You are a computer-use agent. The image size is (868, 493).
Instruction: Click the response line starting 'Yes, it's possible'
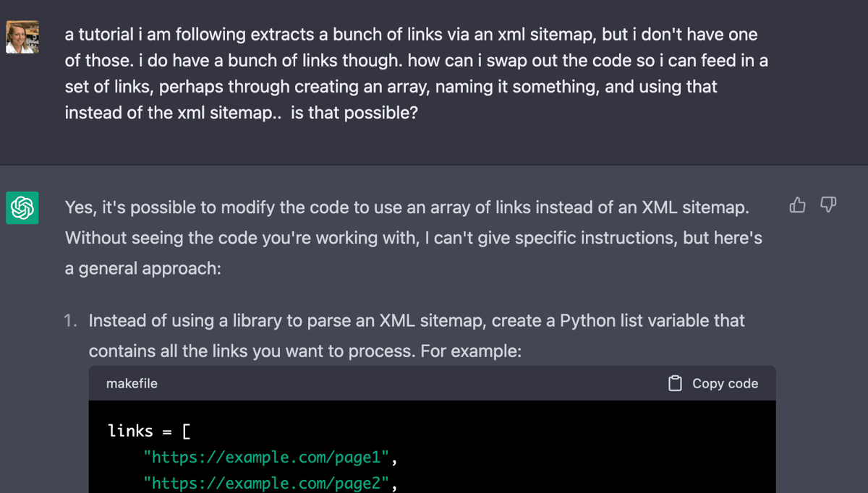point(407,207)
